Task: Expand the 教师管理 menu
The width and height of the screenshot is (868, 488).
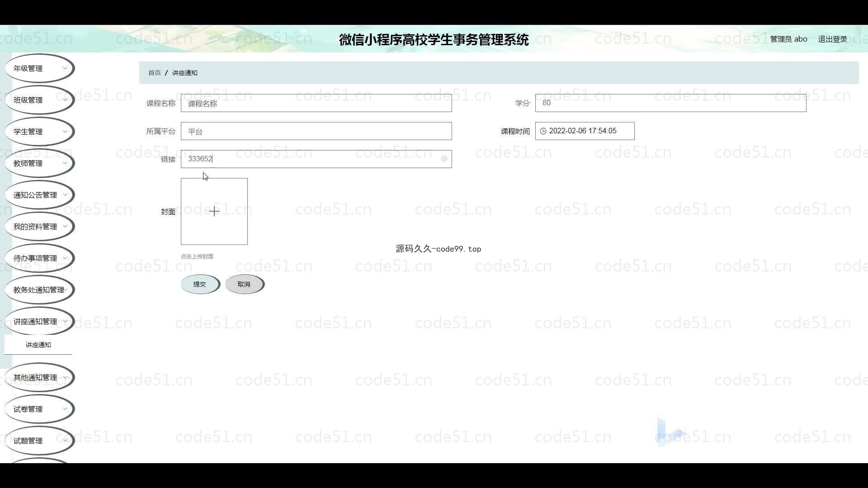Action: pyautogui.click(x=39, y=163)
